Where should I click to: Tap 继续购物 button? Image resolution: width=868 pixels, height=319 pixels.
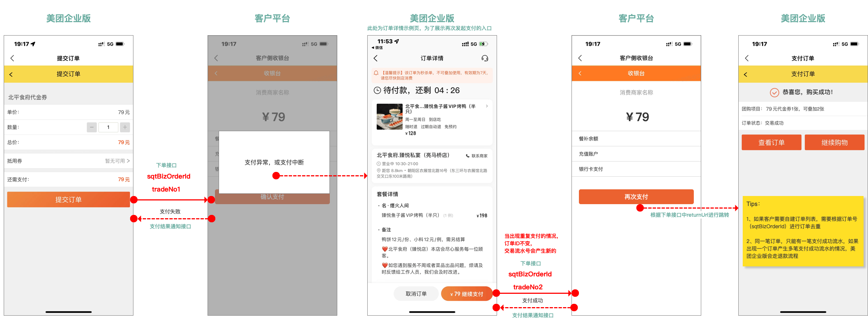point(835,142)
